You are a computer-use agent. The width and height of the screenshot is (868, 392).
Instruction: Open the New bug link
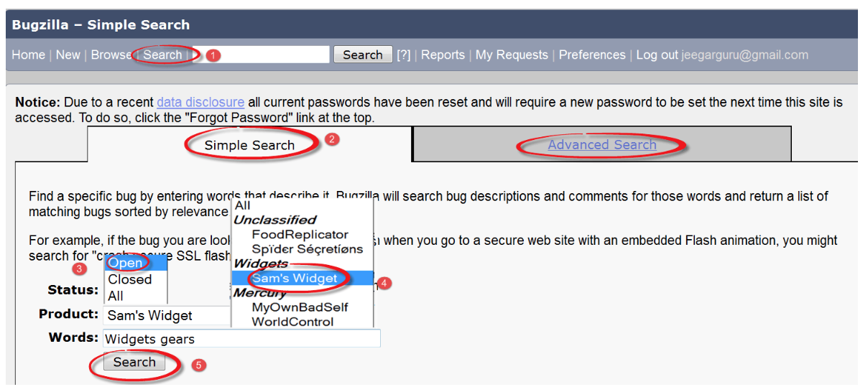tap(68, 55)
